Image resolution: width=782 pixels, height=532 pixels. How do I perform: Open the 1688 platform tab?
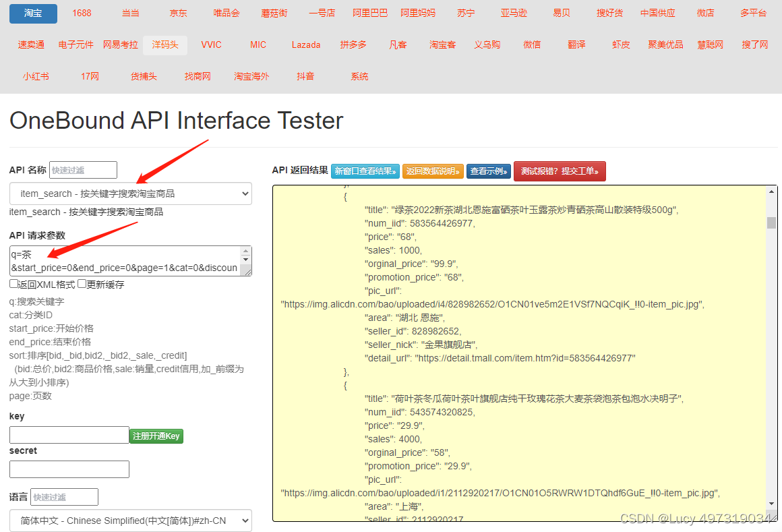pos(82,13)
